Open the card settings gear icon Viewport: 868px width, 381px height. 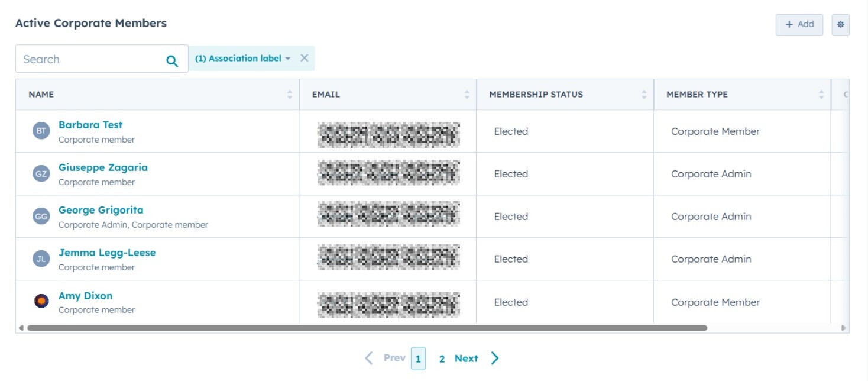(x=840, y=25)
